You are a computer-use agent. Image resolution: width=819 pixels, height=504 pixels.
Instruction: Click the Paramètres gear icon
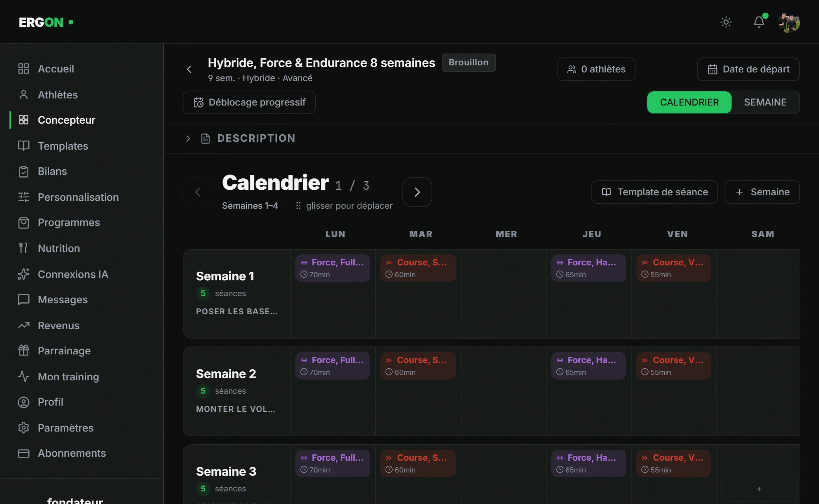(24, 428)
